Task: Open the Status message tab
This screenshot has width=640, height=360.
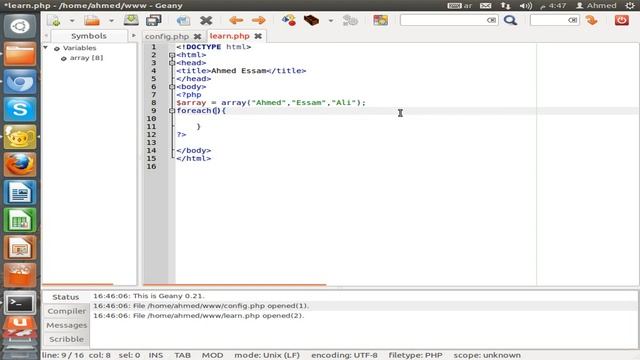Action: [x=65, y=297]
